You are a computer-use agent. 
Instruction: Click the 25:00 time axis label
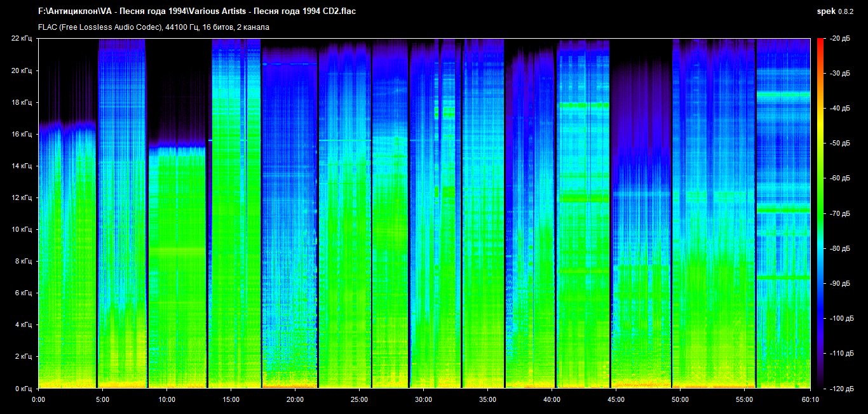click(359, 399)
